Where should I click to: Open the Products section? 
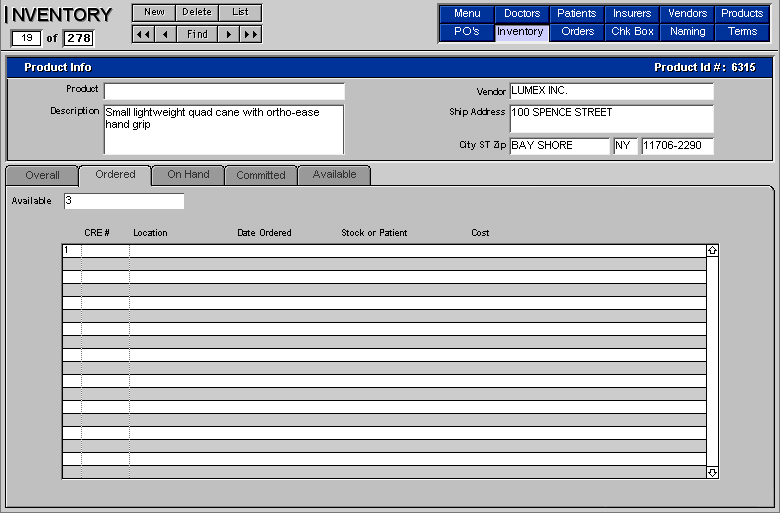(742, 13)
